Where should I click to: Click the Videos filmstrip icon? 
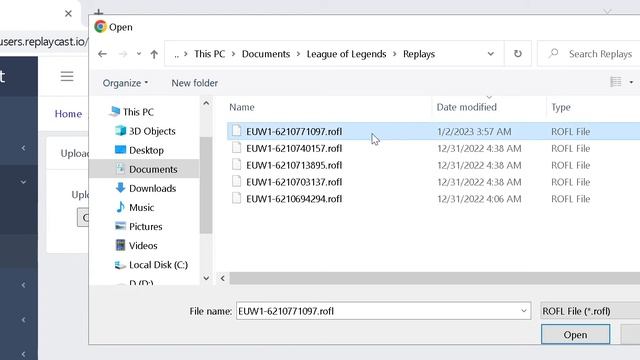(120, 245)
